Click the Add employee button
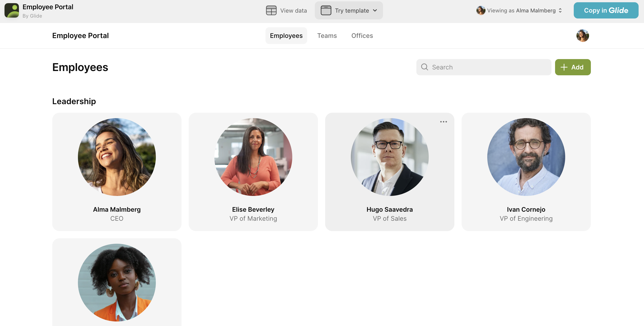 572,67
